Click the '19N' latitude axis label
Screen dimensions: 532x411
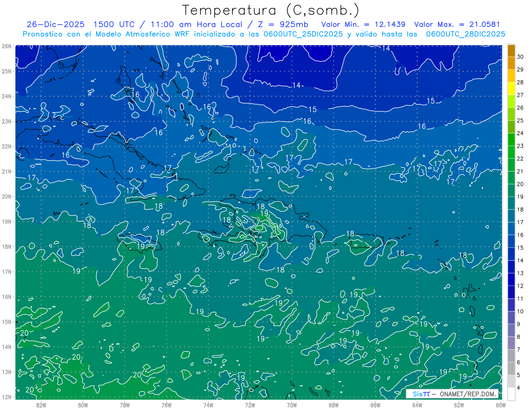(x=6, y=222)
